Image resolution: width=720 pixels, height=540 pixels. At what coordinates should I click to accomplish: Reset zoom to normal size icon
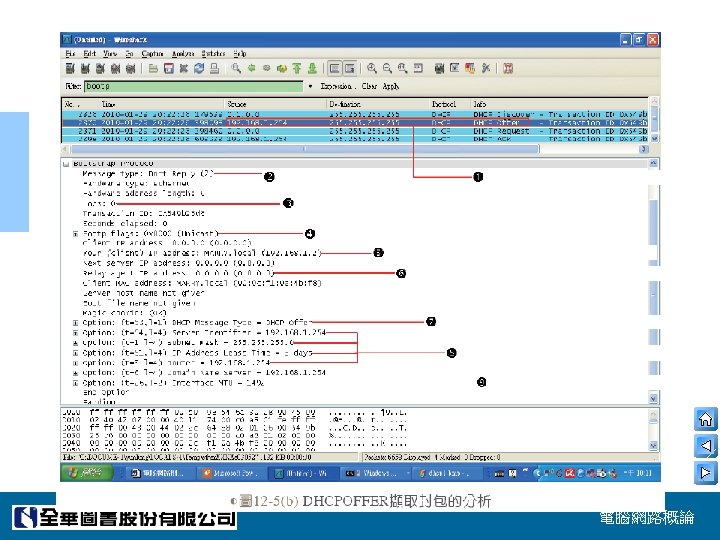[402, 68]
